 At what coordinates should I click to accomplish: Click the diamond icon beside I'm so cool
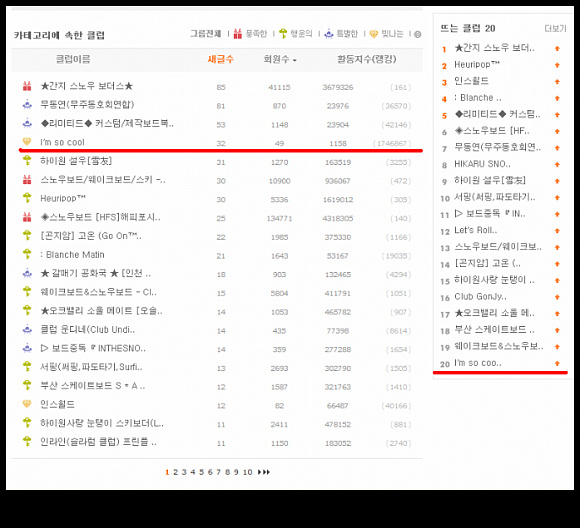click(x=27, y=141)
